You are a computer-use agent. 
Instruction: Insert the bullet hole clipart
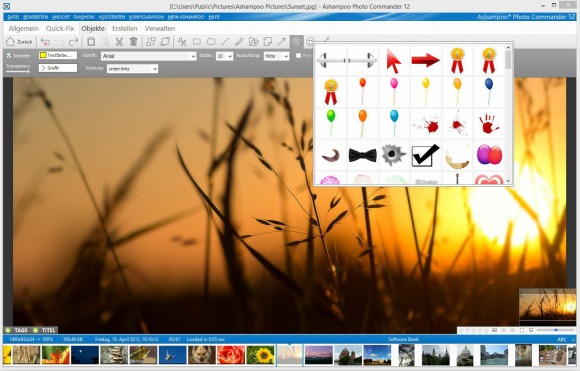coord(394,155)
